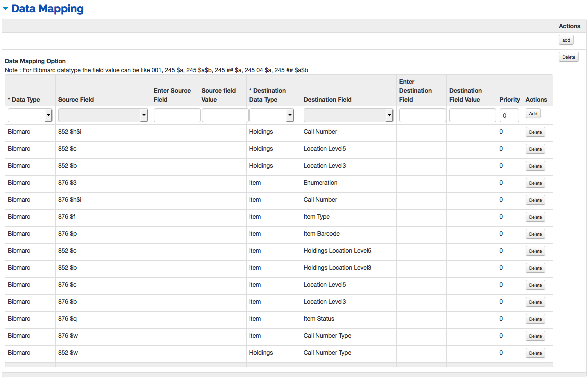Open the Destination Data Type dropdown

(271, 115)
